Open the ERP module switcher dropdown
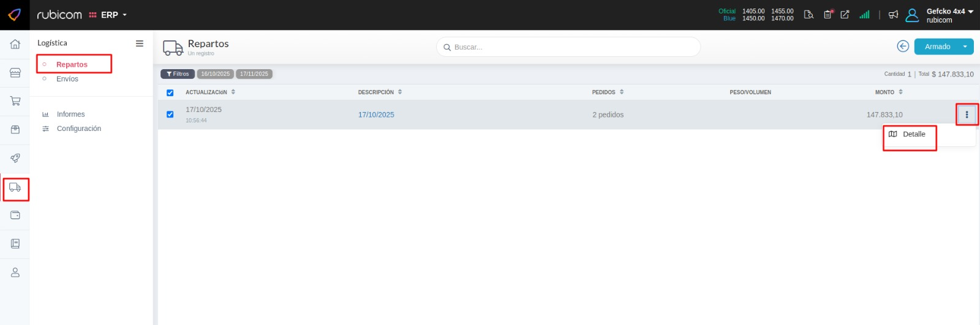This screenshot has width=980, height=325. point(109,15)
